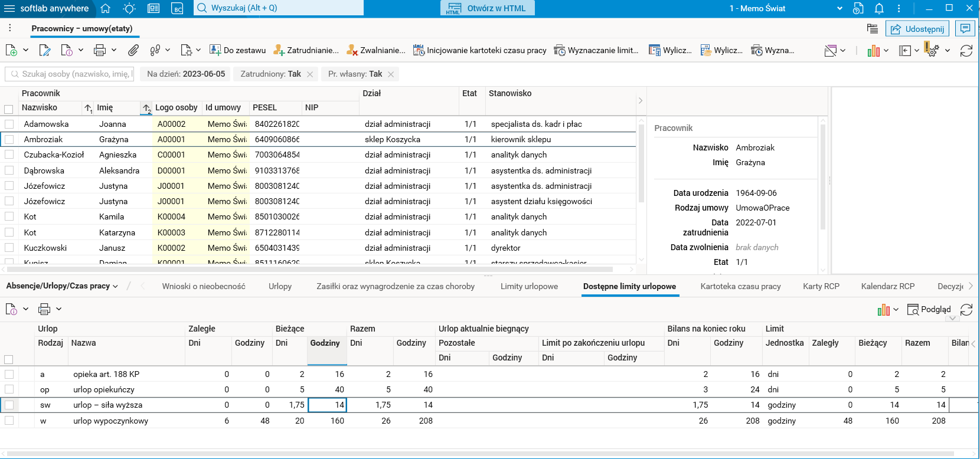Refresh the employee list with the refresh icon
Image resolution: width=980 pixels, height=459 pixels.
966,51
